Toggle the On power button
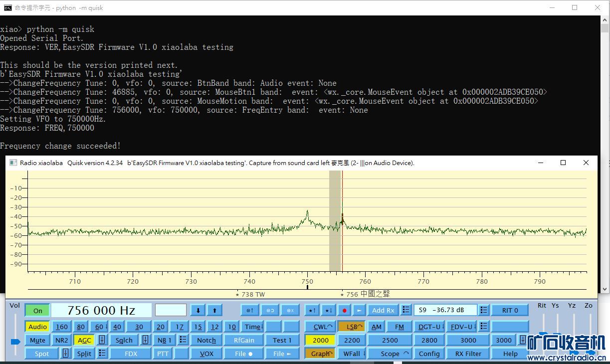Screen dimensions: 610x364 [x=38, y=311]
